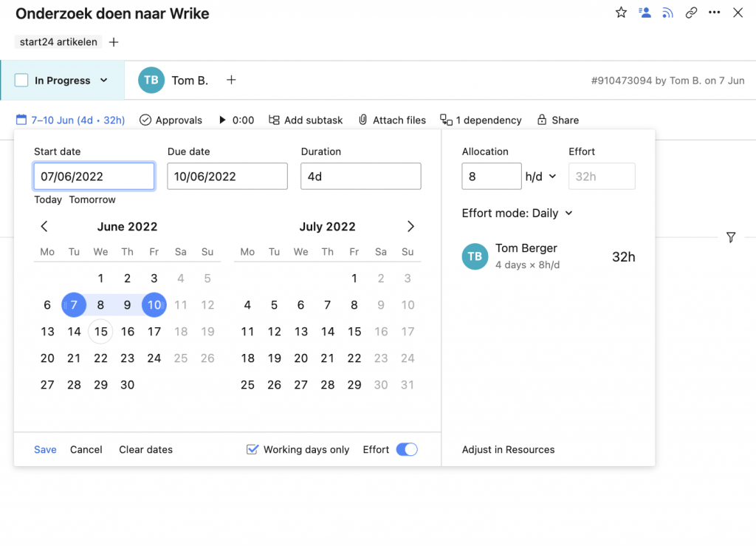The height and width of the screenshot is (546, 756).
Task: Expand the In Progress status dropdown
Action: (103, 80)
